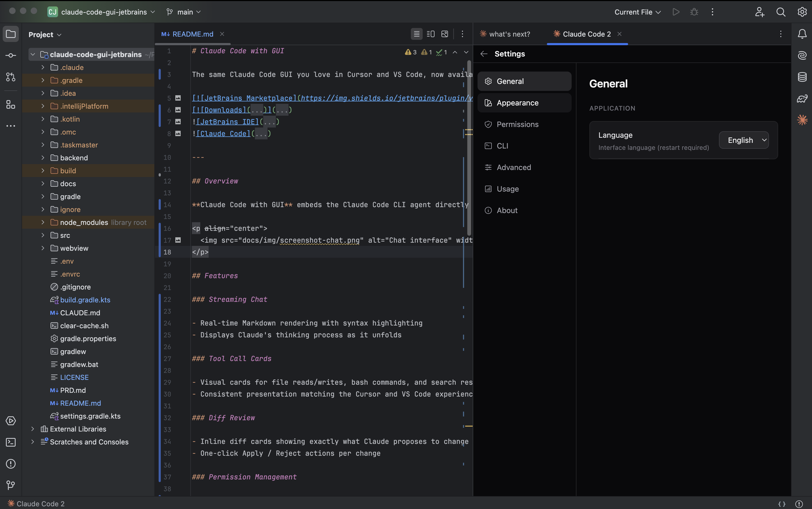Jump to the next highlighted error
The image size is (812, 509).
[466, 52]
